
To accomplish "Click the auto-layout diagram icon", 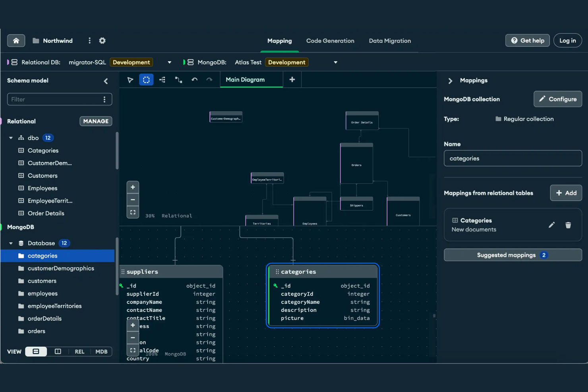I will click(162, 79).
